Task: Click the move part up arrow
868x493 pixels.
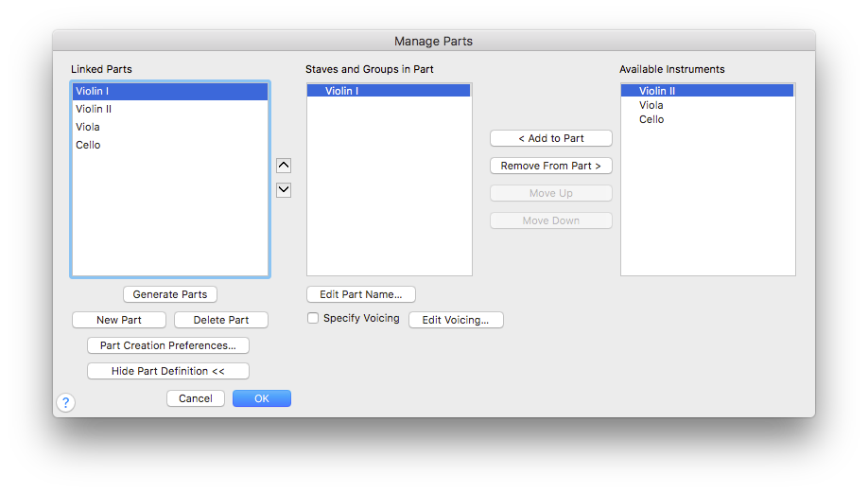Action: [x=284, y=165]
